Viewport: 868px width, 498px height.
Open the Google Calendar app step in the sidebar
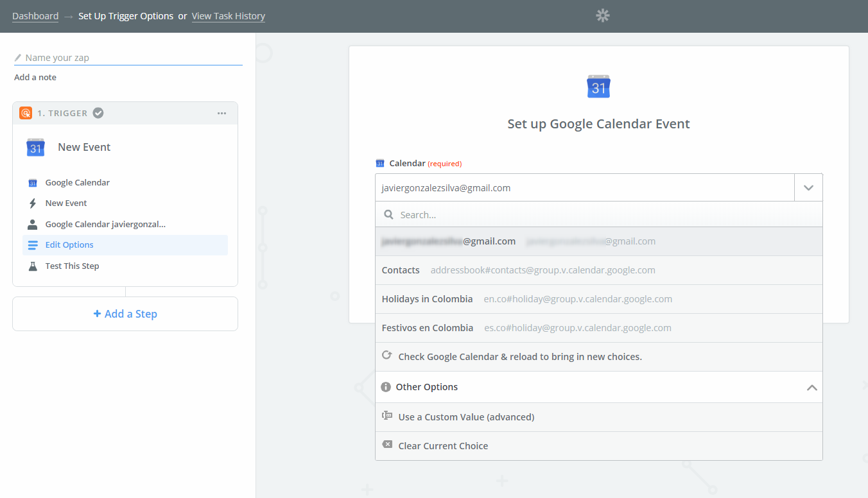[77, 183]
